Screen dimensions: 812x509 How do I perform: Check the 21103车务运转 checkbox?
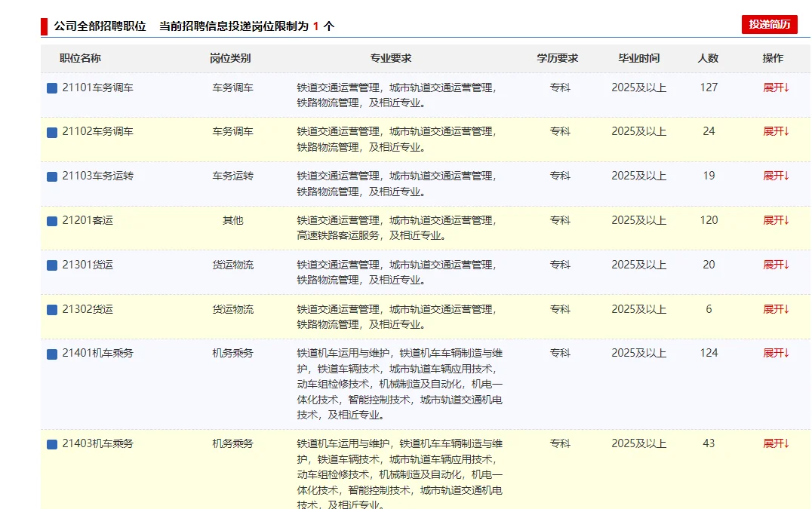tap(51, 176)
